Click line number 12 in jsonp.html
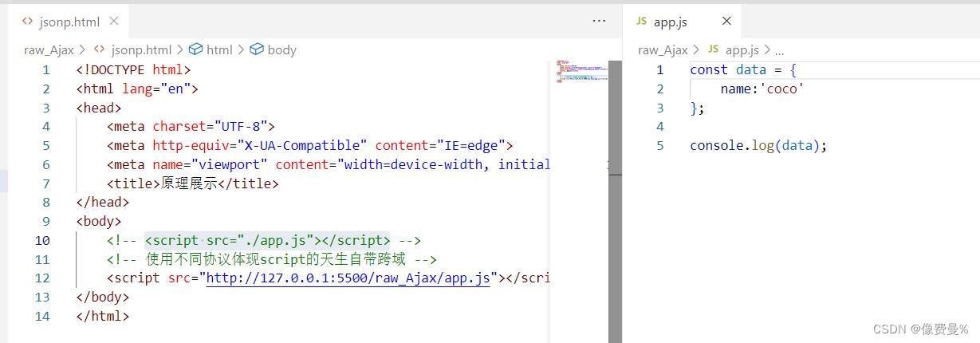The height and width of the screenshot is (343, 980). [42, 278]
